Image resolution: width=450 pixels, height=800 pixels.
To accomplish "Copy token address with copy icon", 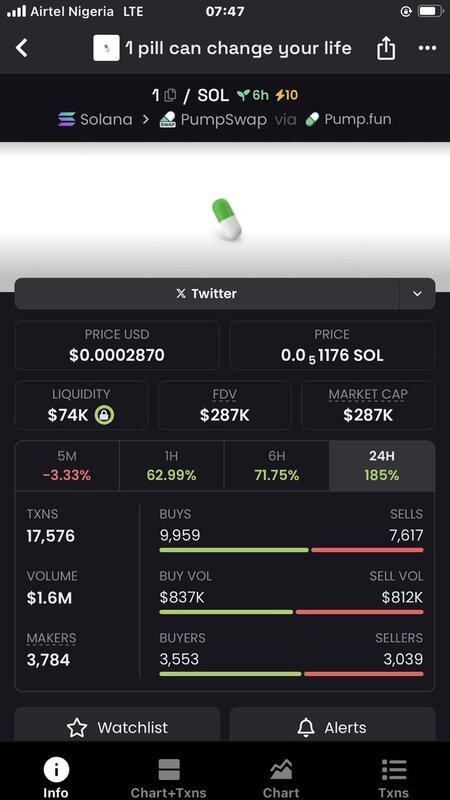I will 170,95.
